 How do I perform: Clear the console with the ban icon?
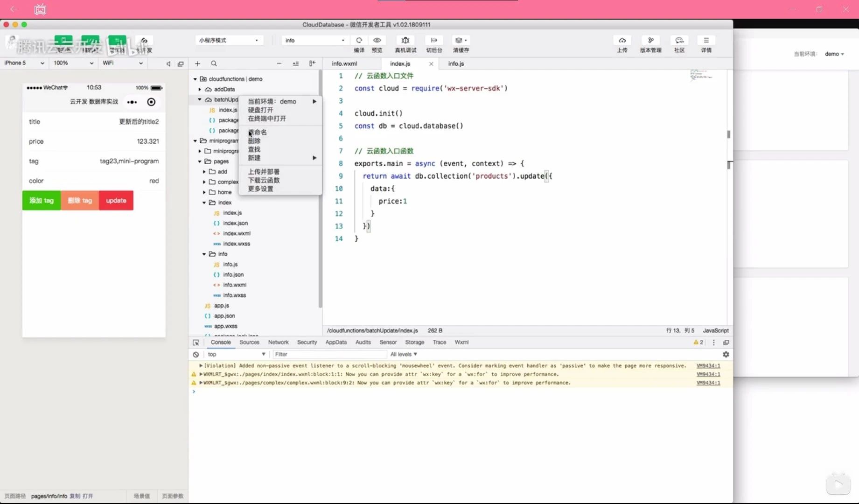pyautogui.click(x=196, y=354)
